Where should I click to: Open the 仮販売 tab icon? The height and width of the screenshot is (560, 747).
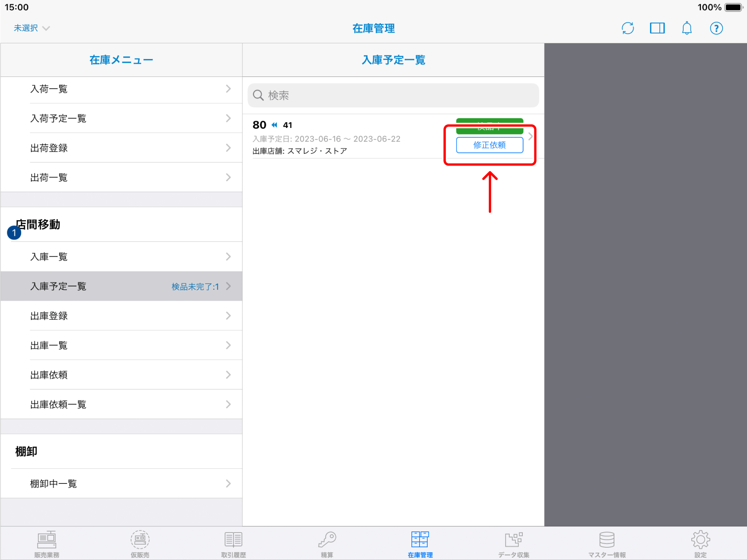(140, 543)
